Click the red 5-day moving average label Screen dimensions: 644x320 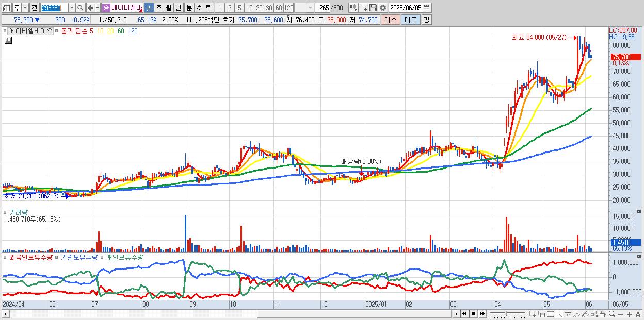91,31
